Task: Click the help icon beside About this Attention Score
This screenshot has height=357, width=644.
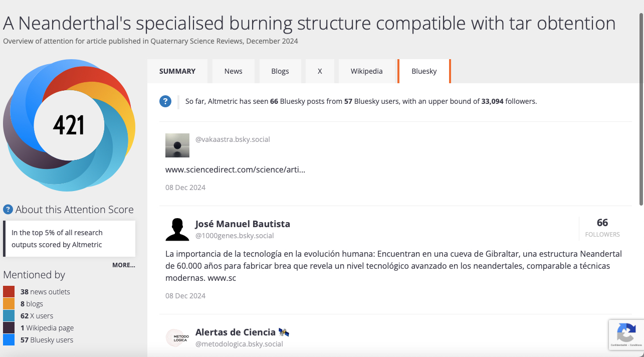Action: [8, 210]
